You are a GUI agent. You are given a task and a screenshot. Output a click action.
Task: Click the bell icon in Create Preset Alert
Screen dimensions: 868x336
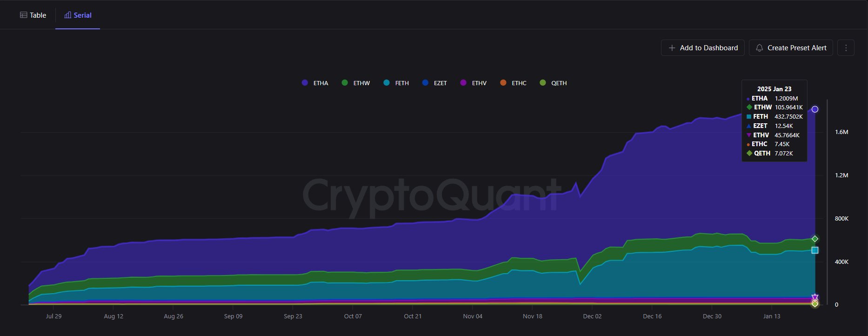click(x=760, y=48)
